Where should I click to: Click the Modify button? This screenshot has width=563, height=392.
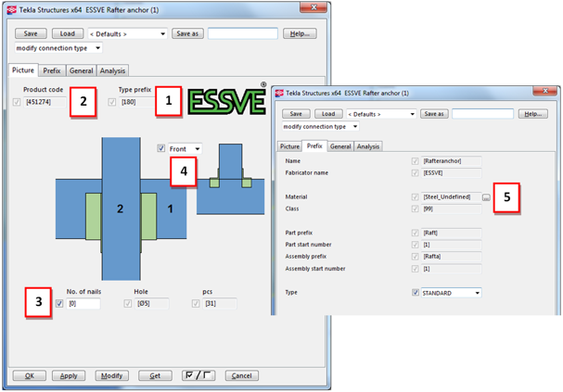click(x=111, y=375)
